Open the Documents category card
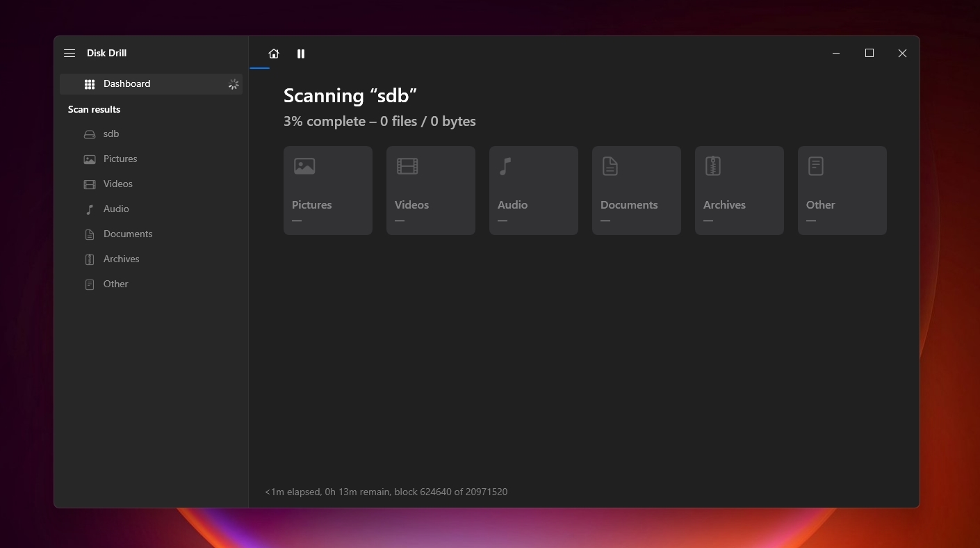 pos(637,191)
